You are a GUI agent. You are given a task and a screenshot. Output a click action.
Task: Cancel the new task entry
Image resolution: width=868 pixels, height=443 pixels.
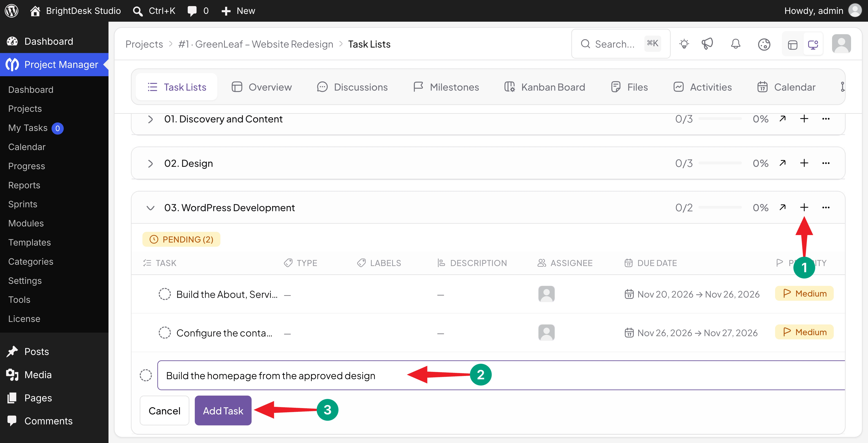coord(164,411)
